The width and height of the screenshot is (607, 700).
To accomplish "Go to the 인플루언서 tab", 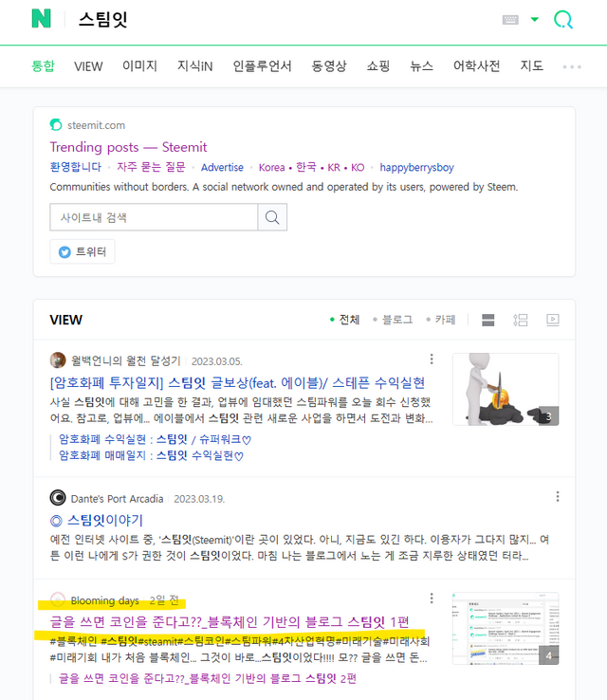I will click(262, 66).
